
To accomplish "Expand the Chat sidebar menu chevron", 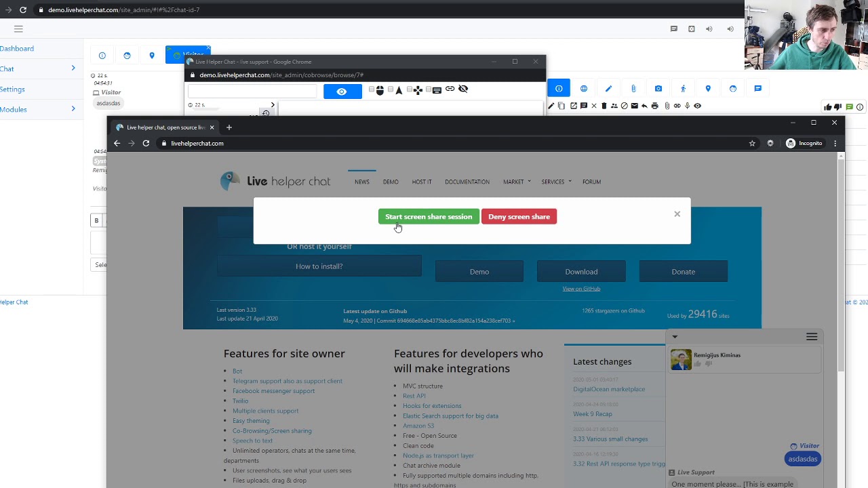I will [73, 68].
